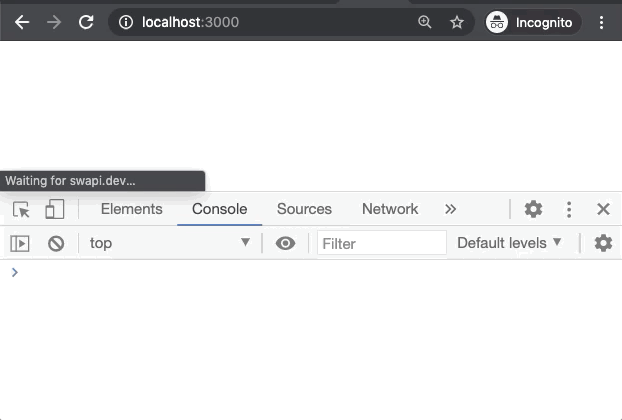
Task: Click the Incognito profile button
Action: click(531, 21)
